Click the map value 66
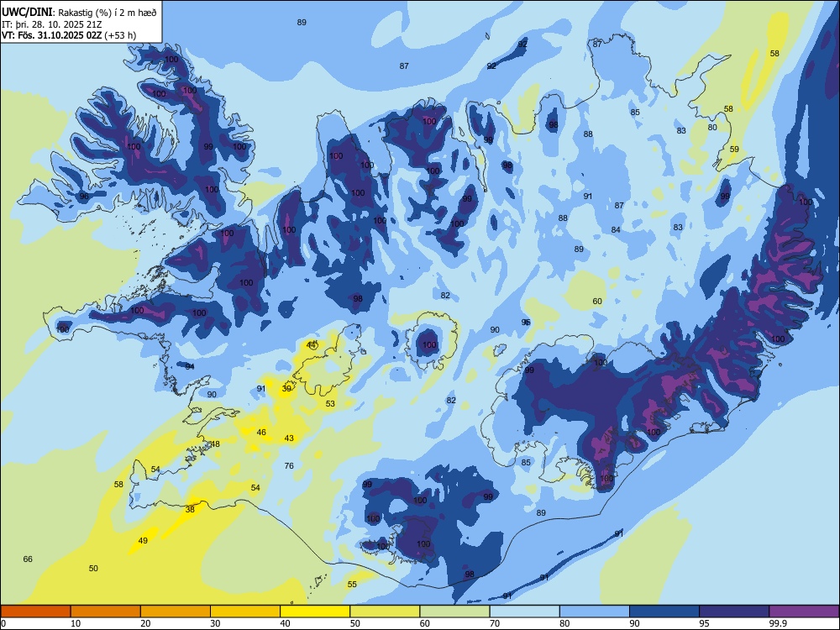Viewport: 840px width, 630px height. coord(28,559)
